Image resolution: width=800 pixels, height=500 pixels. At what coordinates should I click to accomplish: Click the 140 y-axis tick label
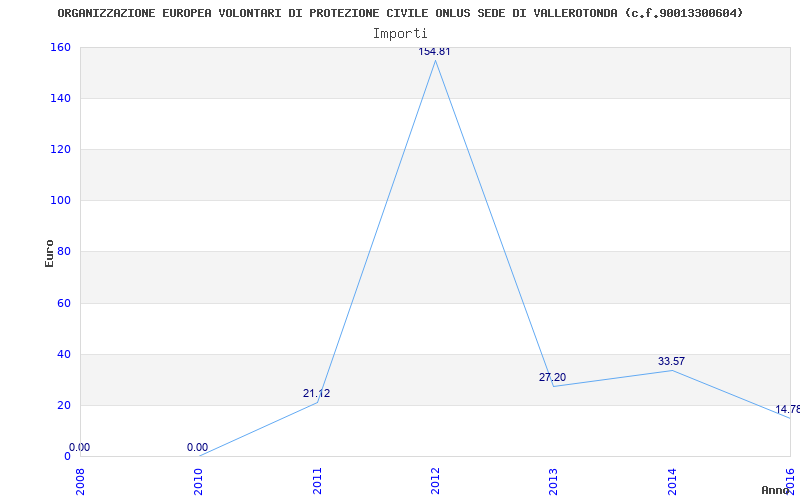click(60, 98)
